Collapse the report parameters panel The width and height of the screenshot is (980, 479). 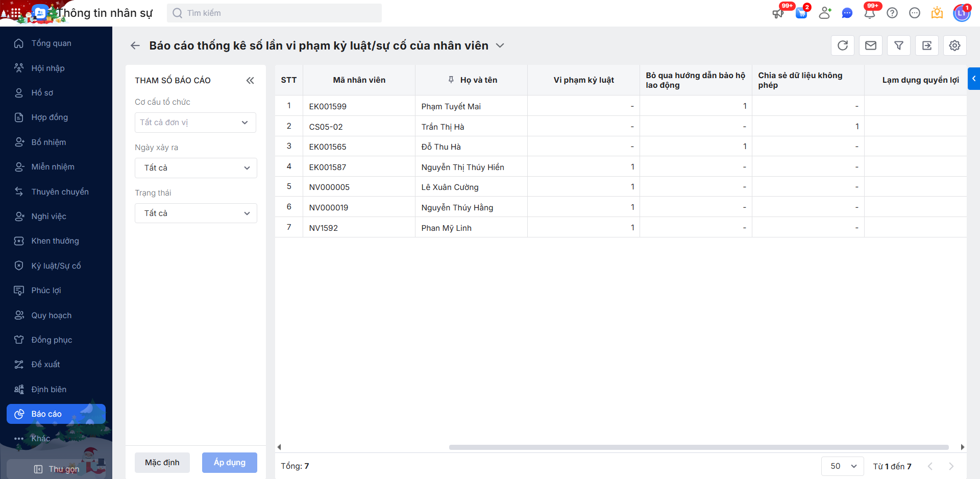pyautogui.click(x=250, y=80)
